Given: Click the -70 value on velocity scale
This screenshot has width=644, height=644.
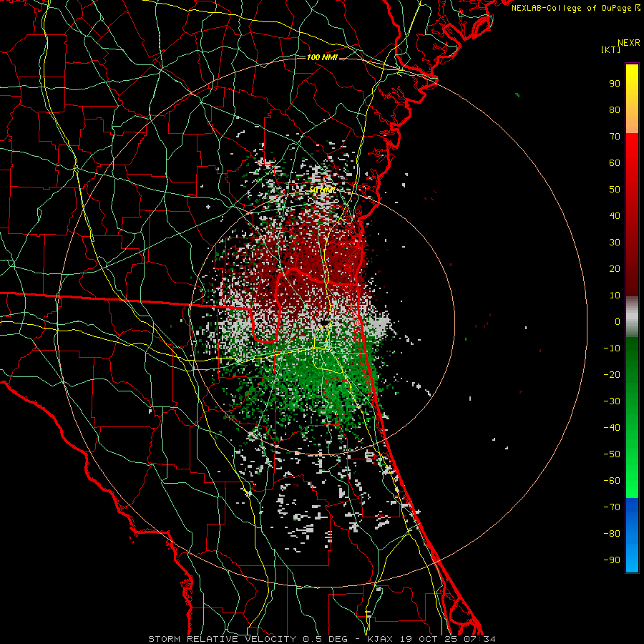Looking at the screenshot, I should pos(612,507).
